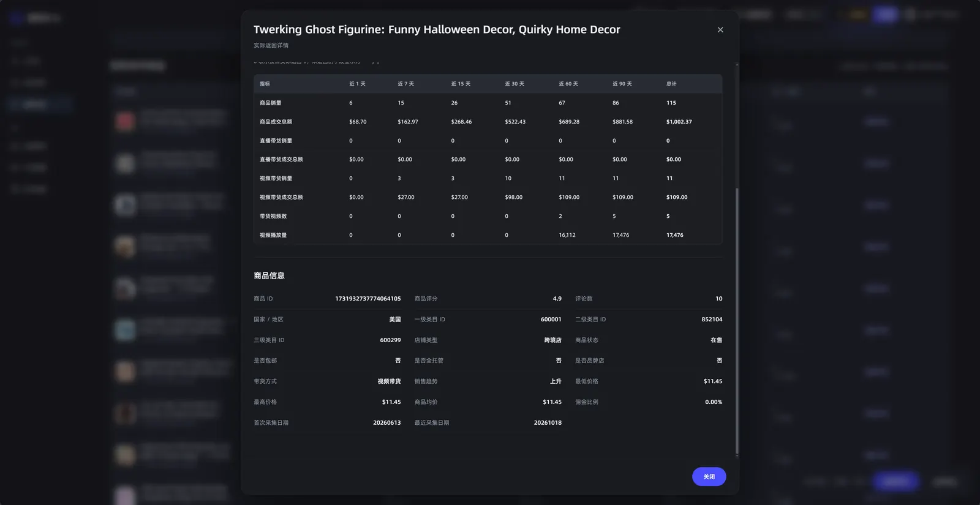Select the 852104 second-level category ID
The image size is (980, 505).
coord(712,320)
